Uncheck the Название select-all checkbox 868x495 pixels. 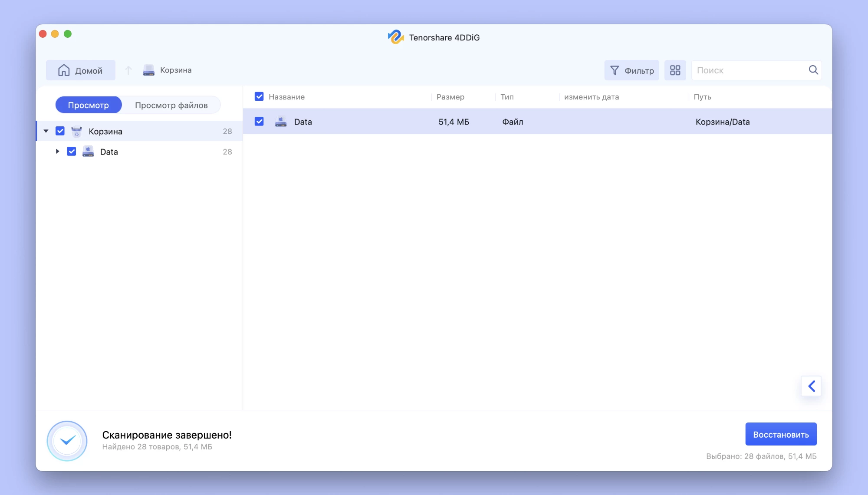coord(259,96)
